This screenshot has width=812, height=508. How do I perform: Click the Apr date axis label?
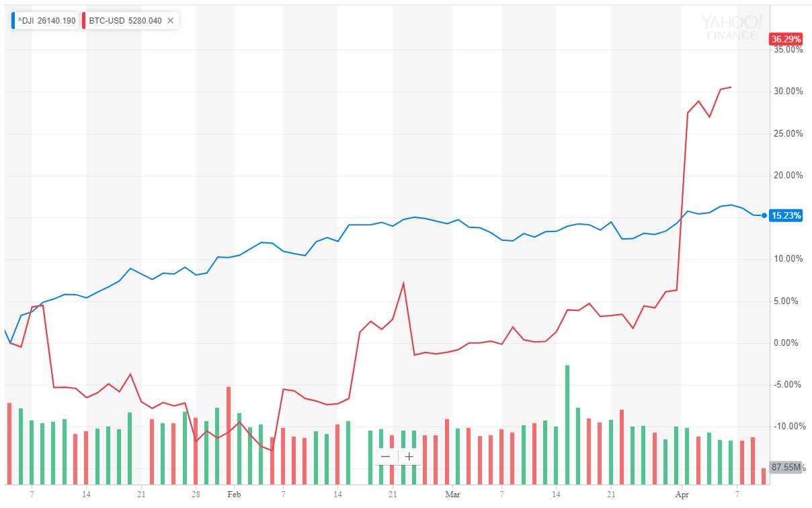click(682, 495)
